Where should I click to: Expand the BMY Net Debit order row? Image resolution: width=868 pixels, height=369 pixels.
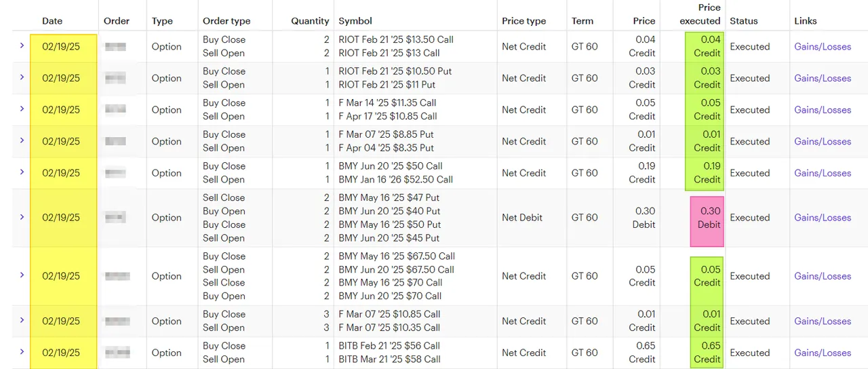coord(22,217)
